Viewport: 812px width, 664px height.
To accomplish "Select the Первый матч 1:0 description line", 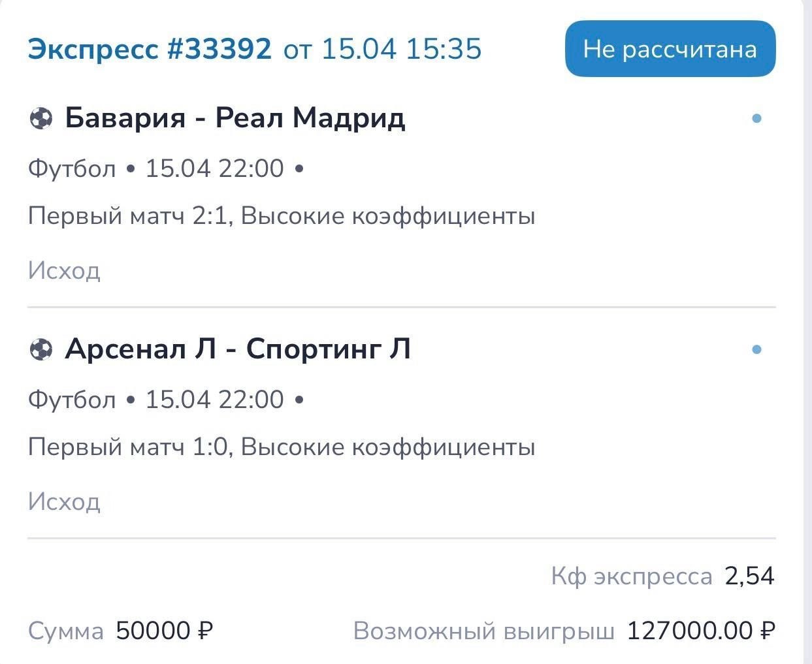I will 282,447.
